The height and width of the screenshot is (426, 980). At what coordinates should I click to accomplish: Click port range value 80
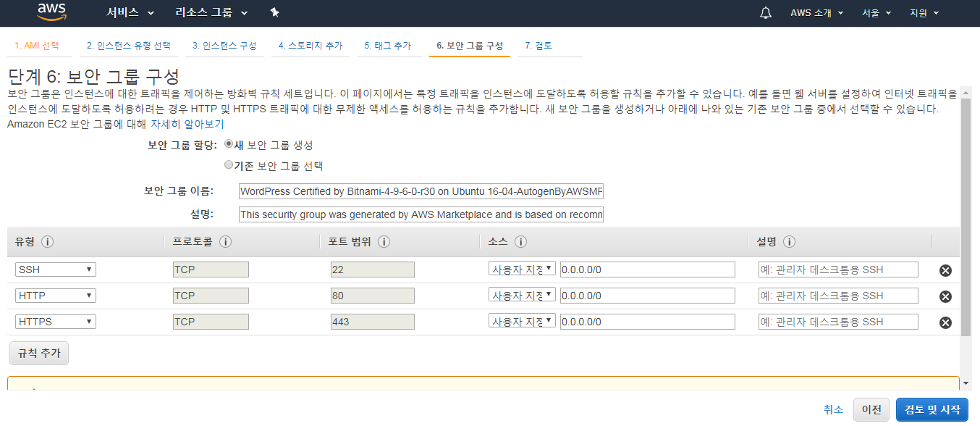point(372,296)
